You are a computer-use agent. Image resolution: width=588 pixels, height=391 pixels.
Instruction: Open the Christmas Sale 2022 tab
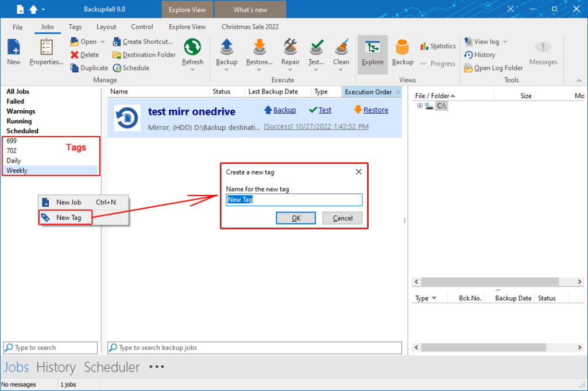[250, 27]
